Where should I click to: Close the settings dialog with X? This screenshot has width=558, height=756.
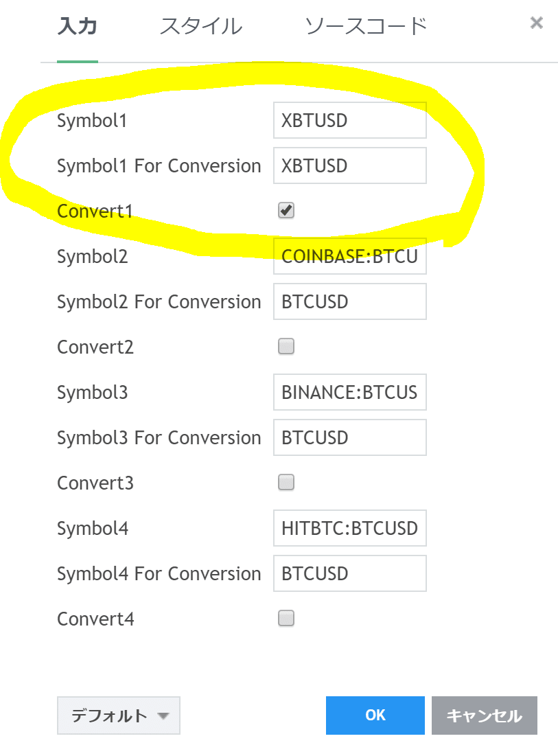point(537,23)
